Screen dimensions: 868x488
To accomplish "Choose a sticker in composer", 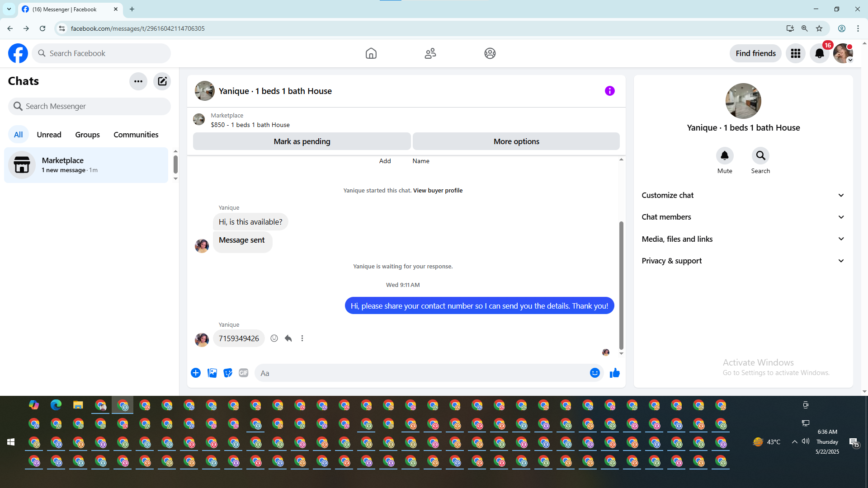I will [x=228, y=373].
